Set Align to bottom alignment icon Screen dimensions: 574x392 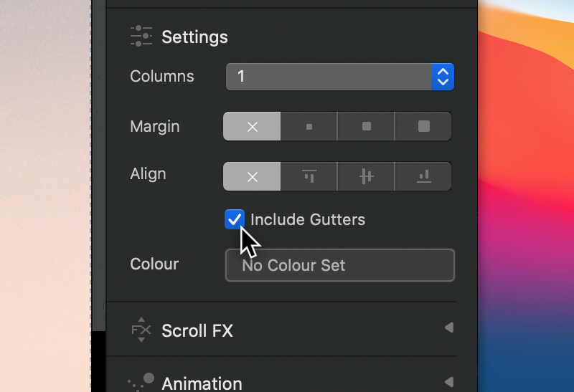click(423, 176)
